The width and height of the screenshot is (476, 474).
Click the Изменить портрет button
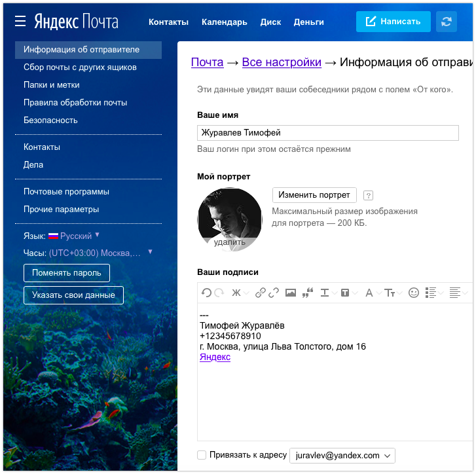tap(314, 195)
